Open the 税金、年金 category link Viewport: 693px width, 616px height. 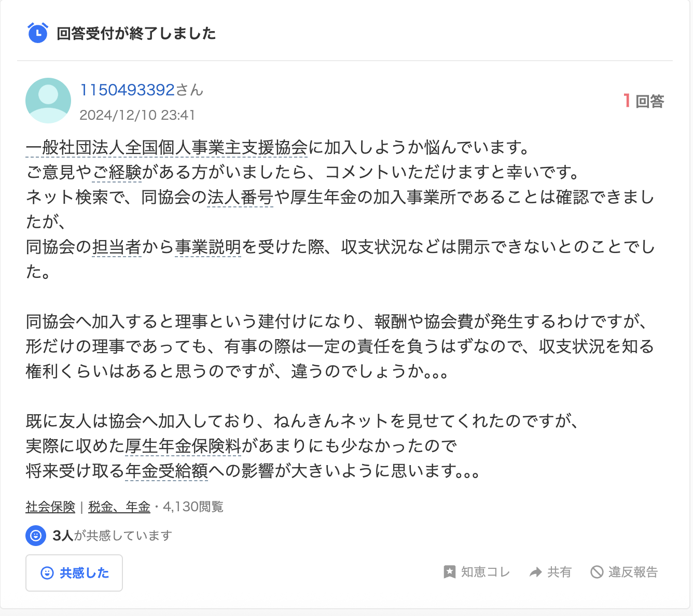(118, 507)
